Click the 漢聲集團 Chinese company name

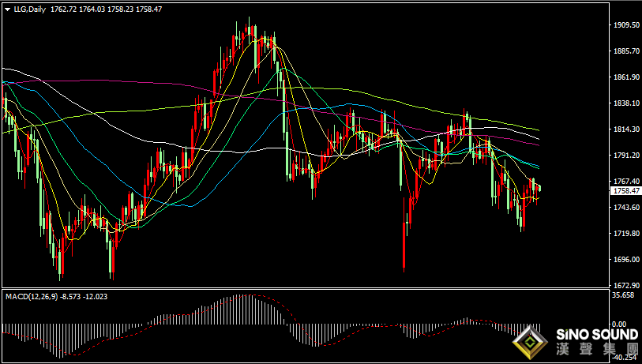[x=597, y=349]
